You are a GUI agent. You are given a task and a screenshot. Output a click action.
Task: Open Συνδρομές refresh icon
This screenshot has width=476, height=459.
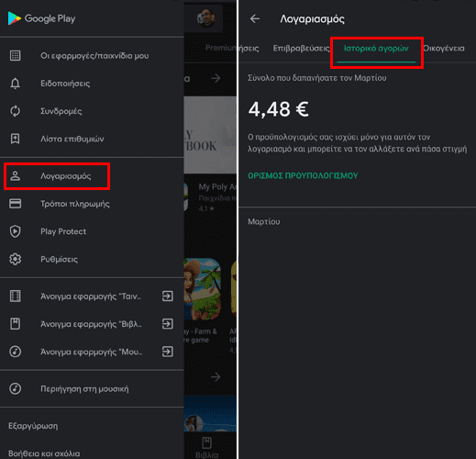click(15, 111)
